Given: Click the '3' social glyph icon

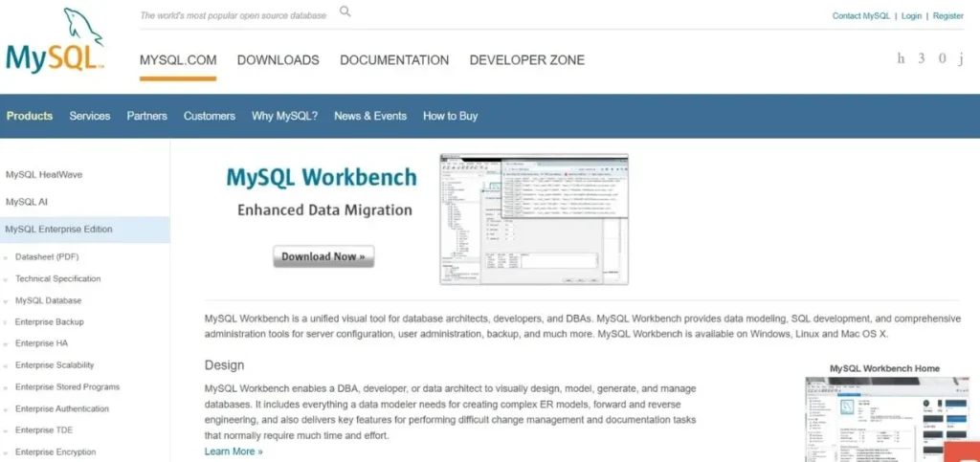Looking at the screenshot, I should coord(922,58).
